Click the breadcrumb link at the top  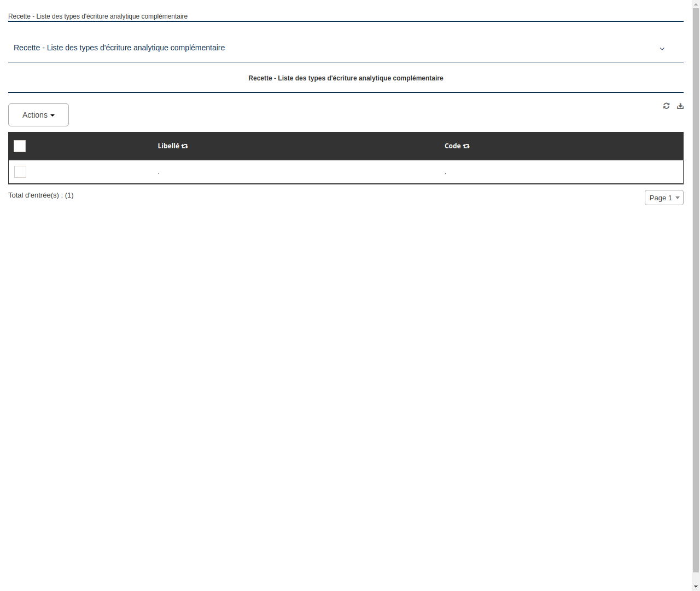97,16
